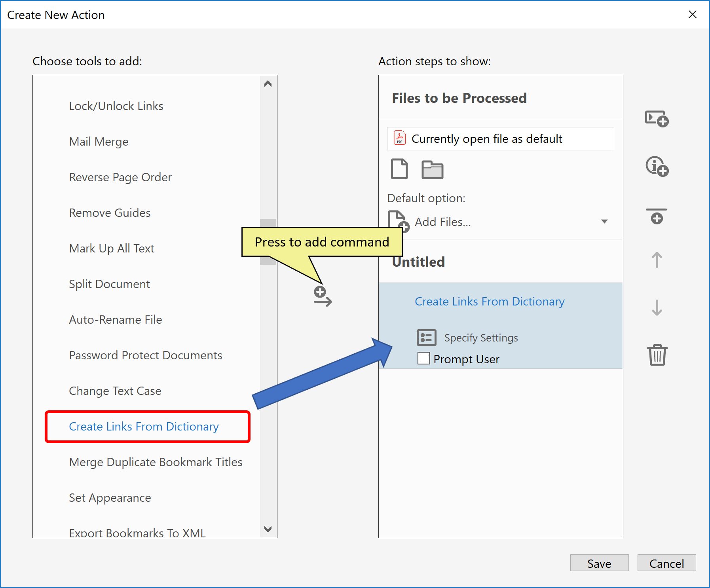Select Create Links From Dictionary in the tools list
The height and width of the screenshot is (588, 710).
[144, 427]
